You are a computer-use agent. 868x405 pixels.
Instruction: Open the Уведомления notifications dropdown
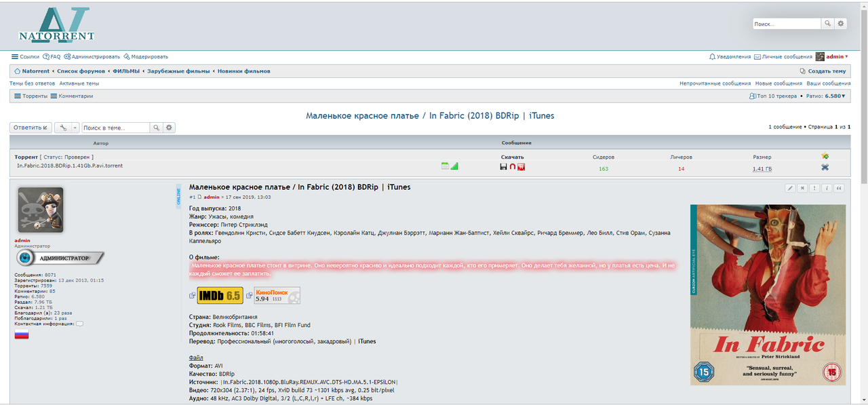click(x=730, y=57)
